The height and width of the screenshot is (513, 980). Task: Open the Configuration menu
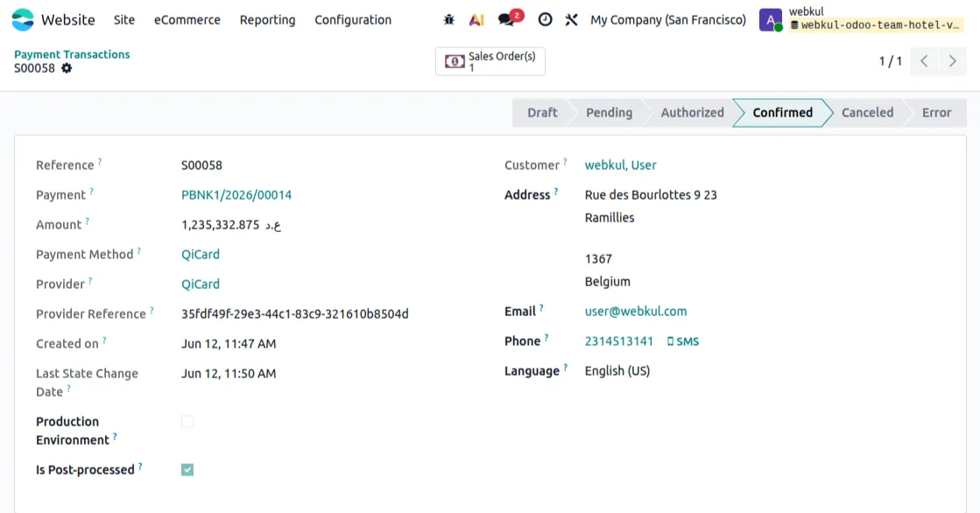tap(353, 20)
